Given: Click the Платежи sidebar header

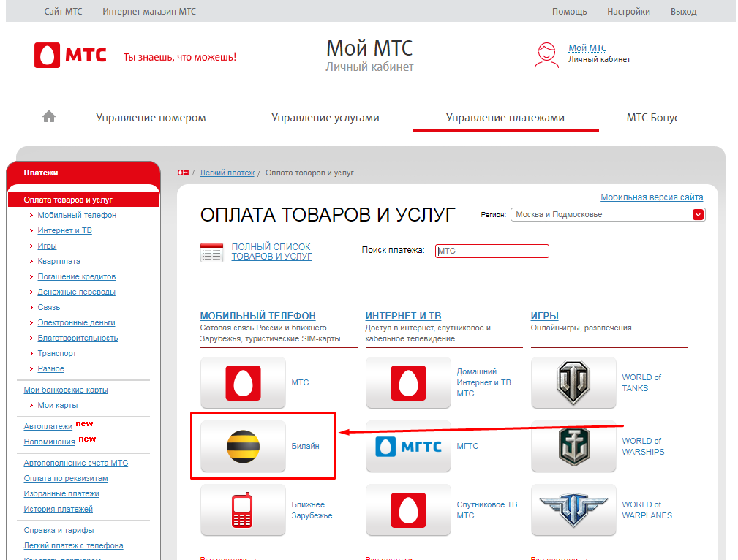Looking at the screenshot, I should (41, 173).
